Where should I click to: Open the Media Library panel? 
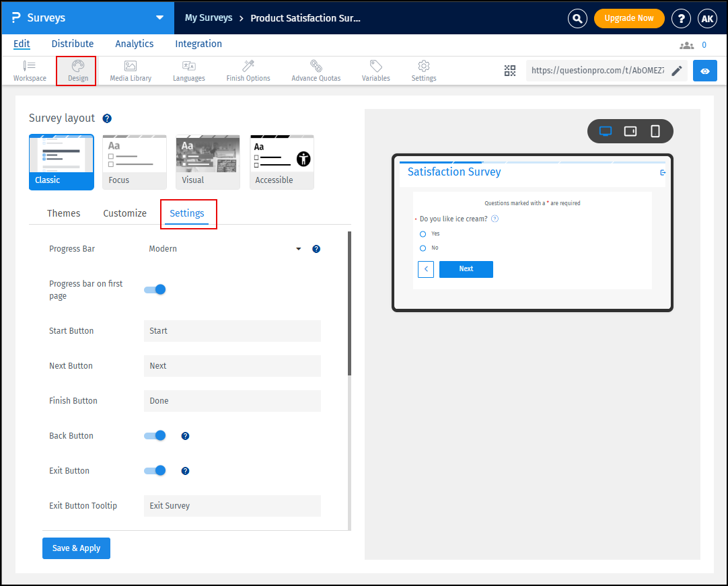point(130,70)
